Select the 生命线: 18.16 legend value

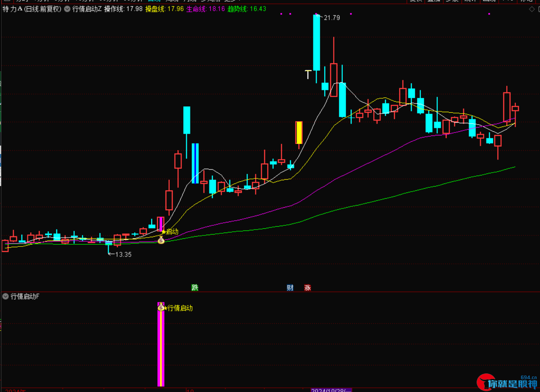[x=206, y=9]
